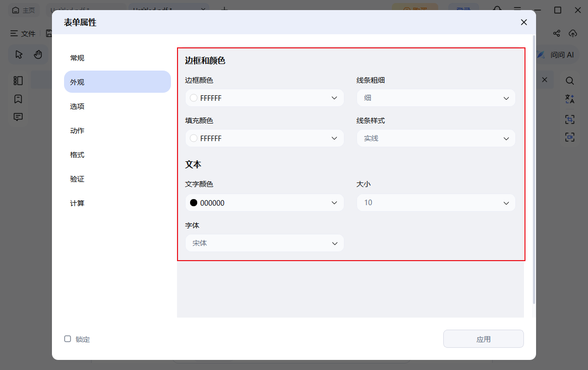Open the 动作 tab

[x=117, y=131]
